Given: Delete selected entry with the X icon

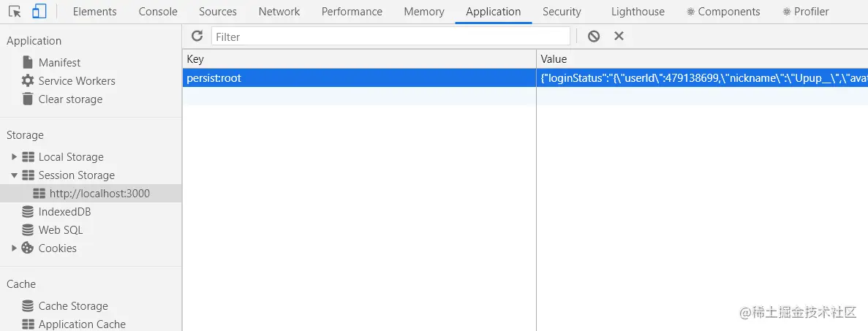Looking at the screenshot, I should [x=619, y=36].
